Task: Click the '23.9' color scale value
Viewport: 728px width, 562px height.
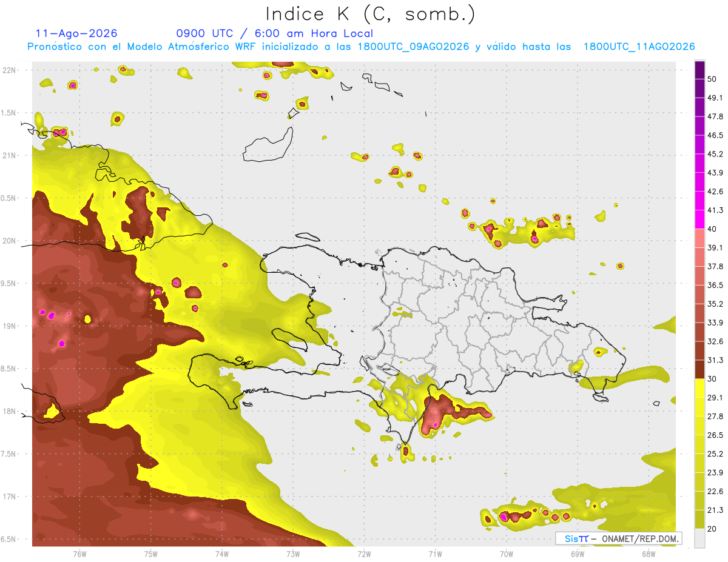Action: pyautogui.click(x=715, y=472)
